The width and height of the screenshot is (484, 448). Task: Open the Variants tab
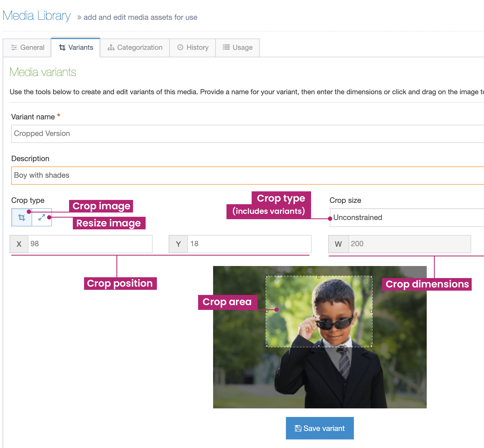point(76,48)
